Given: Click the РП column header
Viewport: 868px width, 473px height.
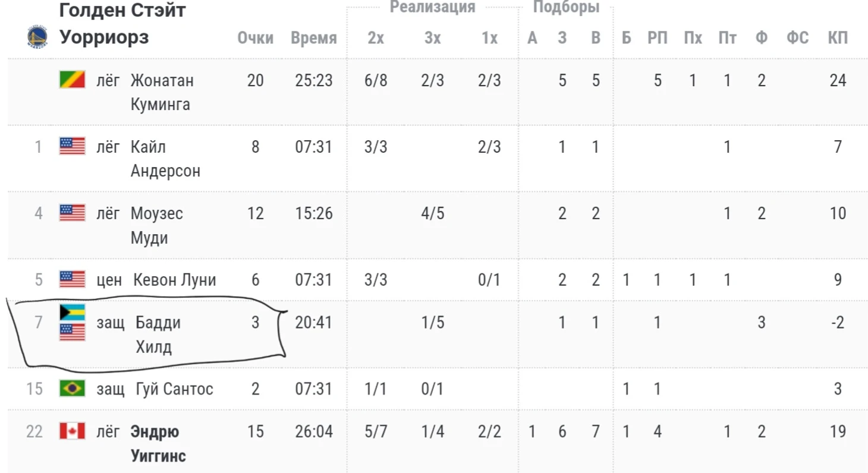Looking at the screenshot, I should coord(658,38).
